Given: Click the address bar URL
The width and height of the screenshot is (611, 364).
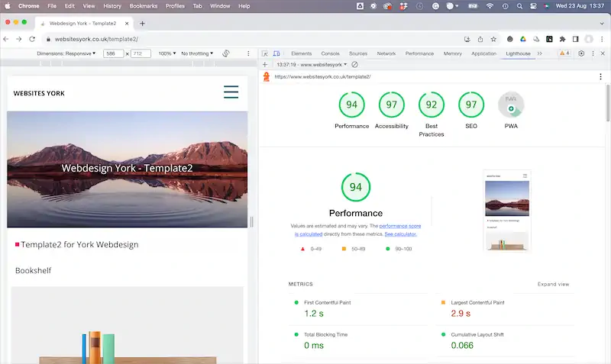Looking at the screenshot, I should [x=96, y=39].
